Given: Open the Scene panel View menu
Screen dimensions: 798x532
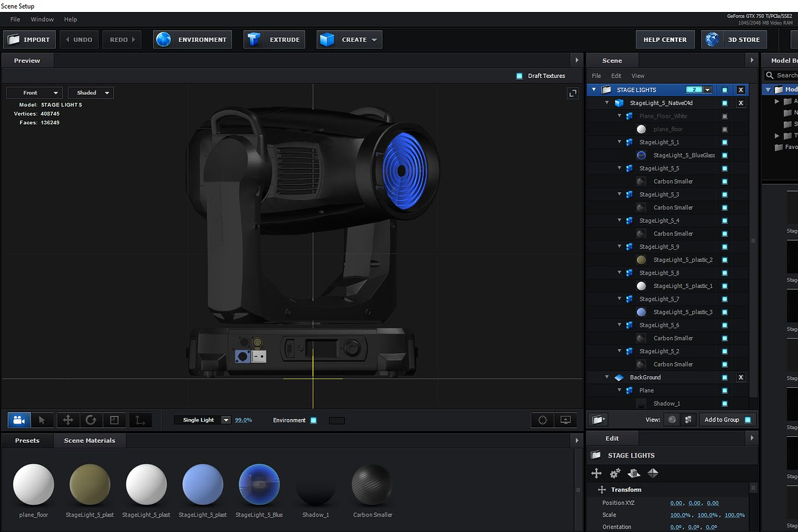Looking at the screenshot, I should [x=638, y=76].
